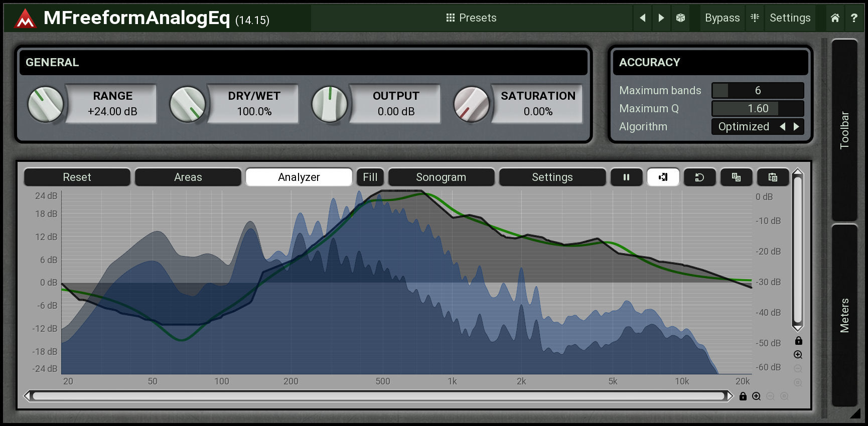Click the Maximum Q value slider
This screenshot has width=868, height=426.
(x=758, y=109)
